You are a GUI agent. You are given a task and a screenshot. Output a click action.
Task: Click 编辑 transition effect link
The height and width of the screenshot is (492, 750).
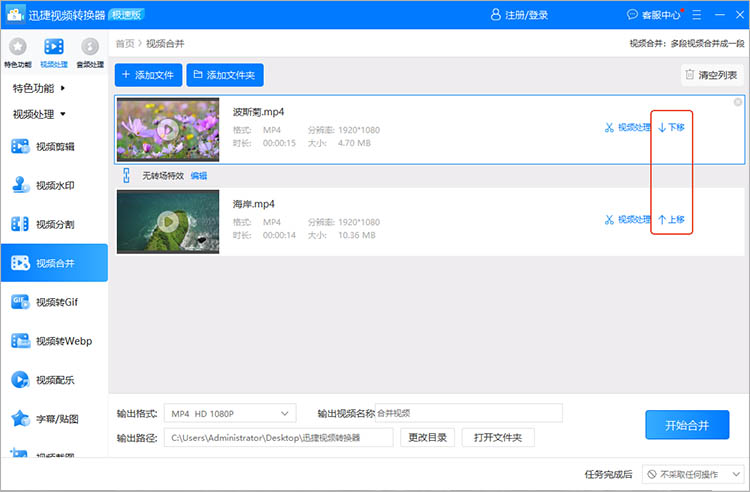pyautogui.click(x=199, y=175)
